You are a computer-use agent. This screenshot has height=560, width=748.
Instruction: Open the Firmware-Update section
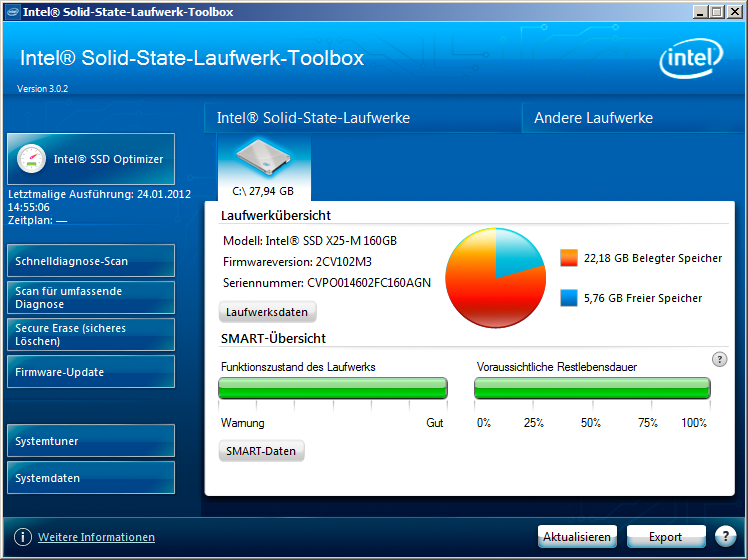click(91, 372)
